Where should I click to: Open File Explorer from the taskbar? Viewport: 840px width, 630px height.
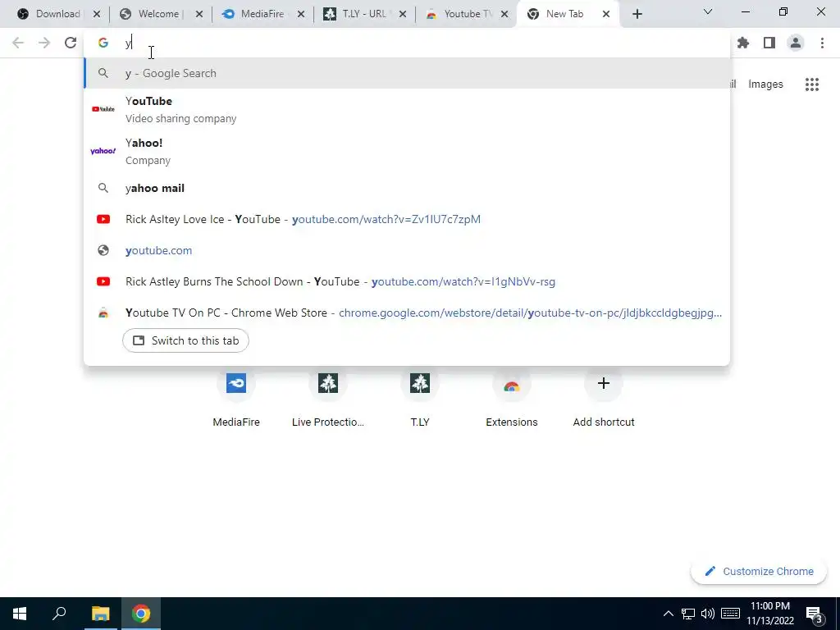[x=100, y=614]
